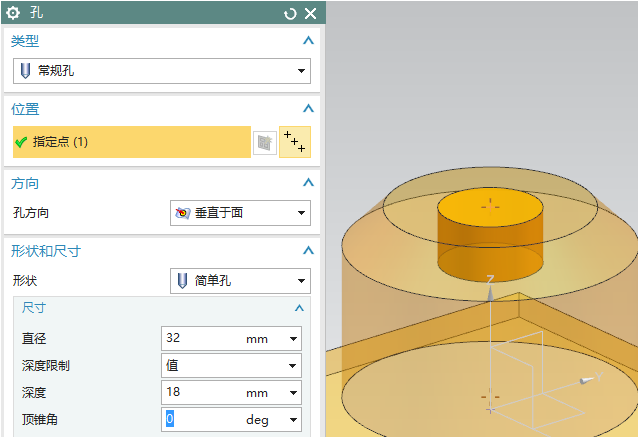Click the 直径 input field showing 32
This screenshot has height=437, width=639.
point(200,339)
